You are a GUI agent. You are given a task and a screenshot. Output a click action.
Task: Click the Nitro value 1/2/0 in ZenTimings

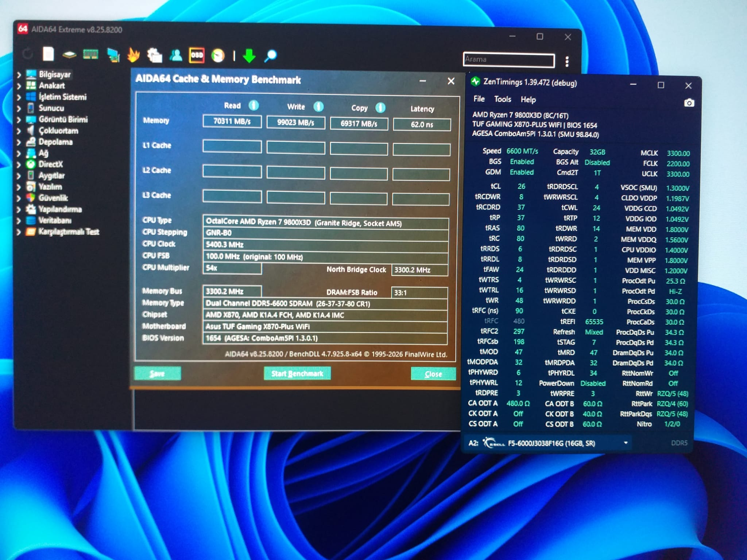(672, 424)
